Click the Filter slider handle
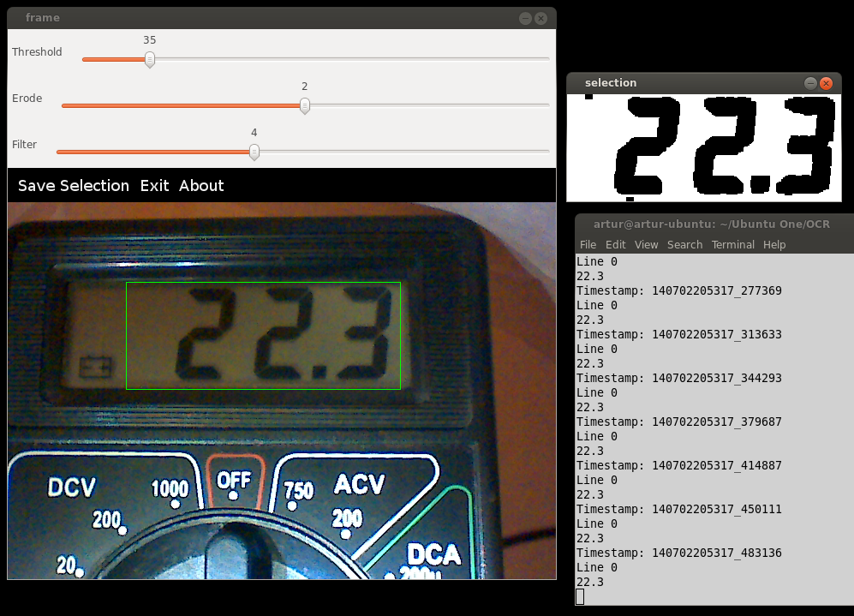 click(x=254, y=152)
